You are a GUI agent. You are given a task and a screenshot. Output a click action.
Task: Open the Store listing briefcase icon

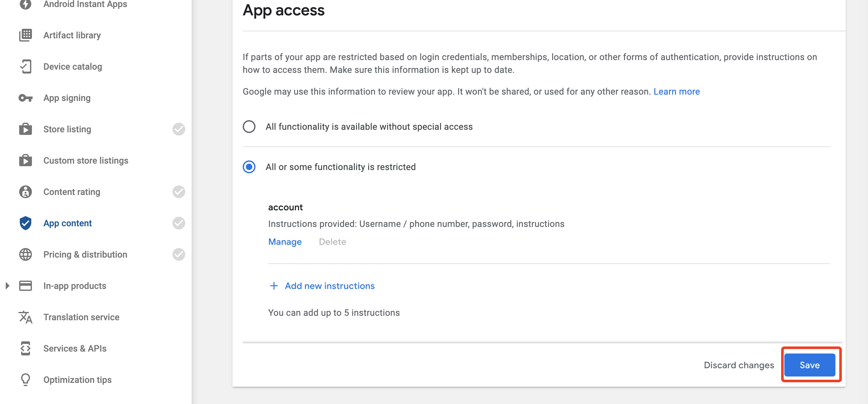[x=25, y=129]
